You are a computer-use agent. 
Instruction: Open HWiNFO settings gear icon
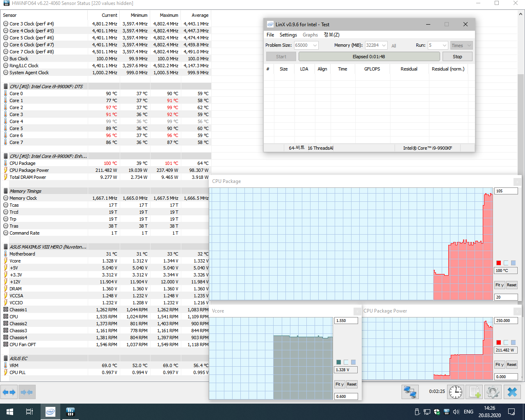click(493, 392)
